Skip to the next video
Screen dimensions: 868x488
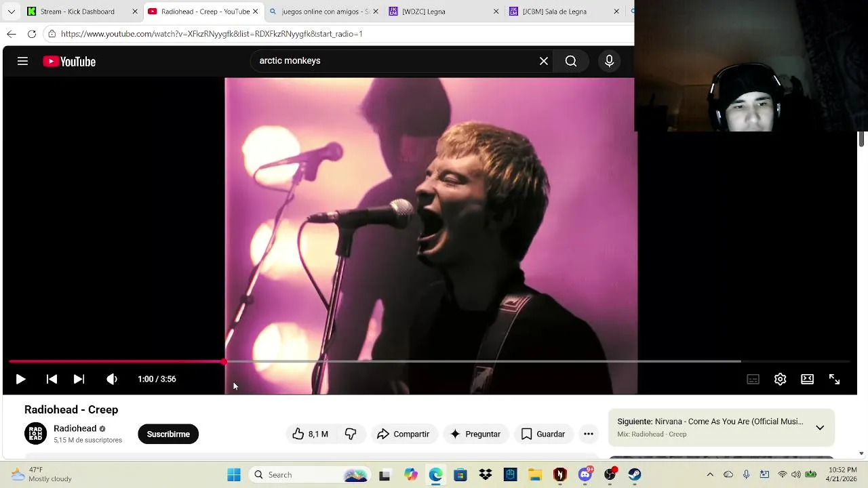tap(79, 380)
